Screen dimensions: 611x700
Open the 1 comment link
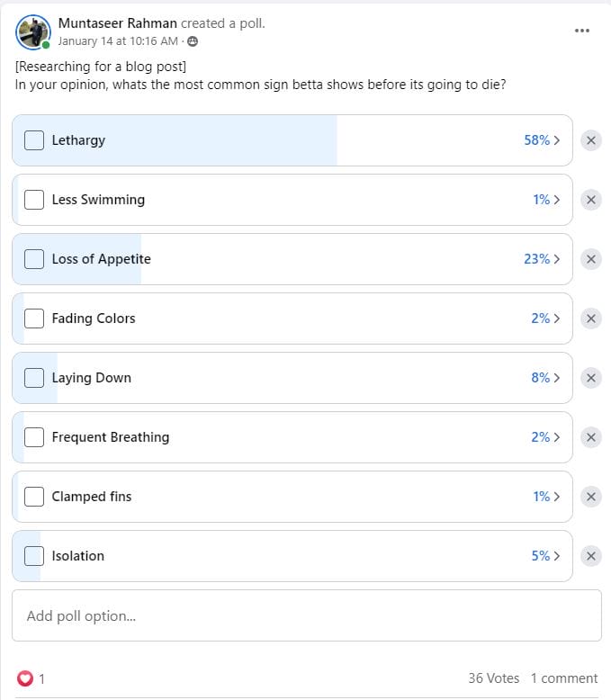[563, 678]
